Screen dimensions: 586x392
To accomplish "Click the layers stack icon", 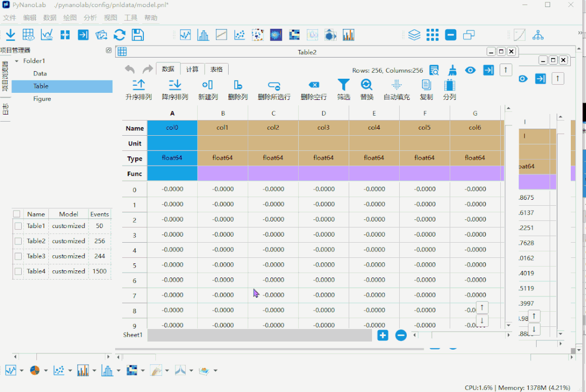I will [414, 35].
